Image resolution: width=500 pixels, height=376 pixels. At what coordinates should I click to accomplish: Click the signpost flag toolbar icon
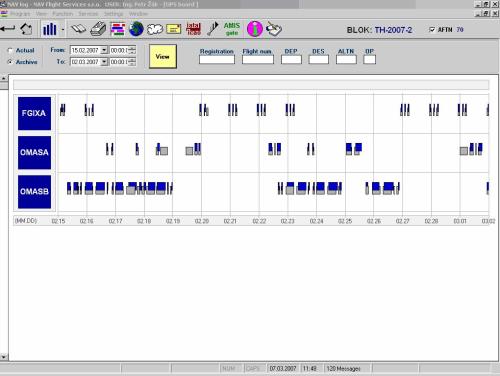[212, 29]
